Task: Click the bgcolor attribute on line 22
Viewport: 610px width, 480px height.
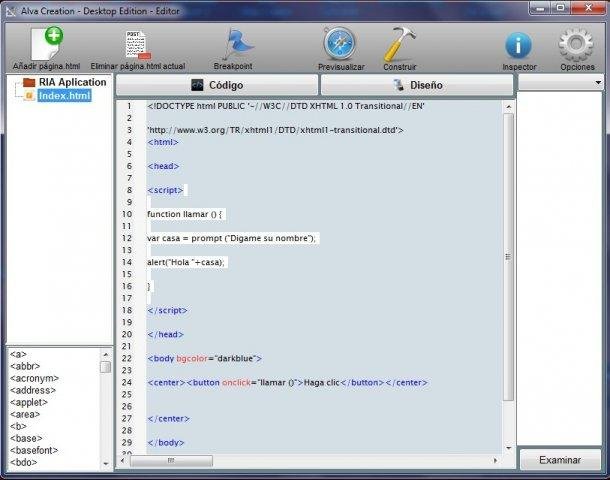Action: click(192, 359)
